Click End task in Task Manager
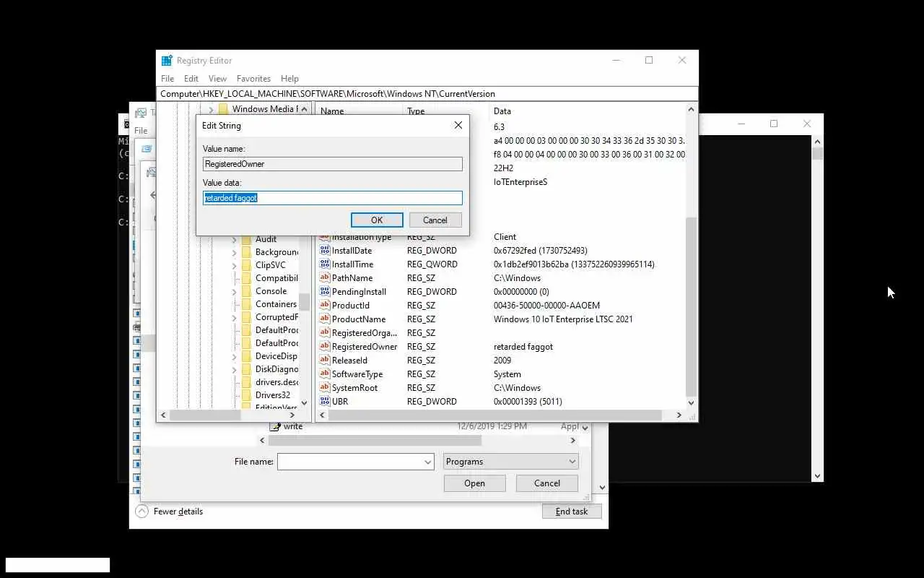Viewport: 924px width, 578px height. click(572, 512)
